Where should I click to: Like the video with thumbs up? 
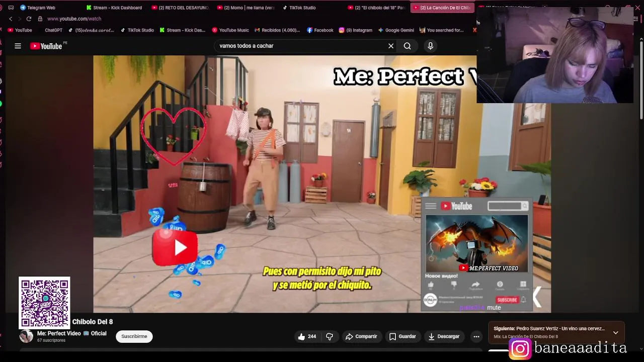click(x=307, y=336)
